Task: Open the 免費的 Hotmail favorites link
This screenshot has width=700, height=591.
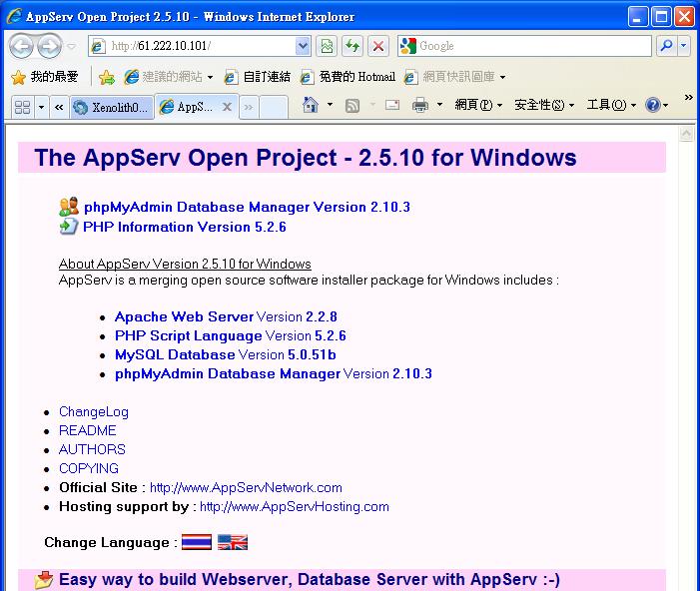Action: pos(348,77)
